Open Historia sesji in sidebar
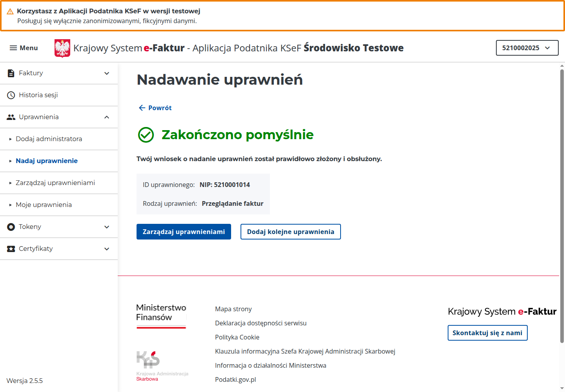The width and height of the screenshot is (565, 392). (59, 95)
